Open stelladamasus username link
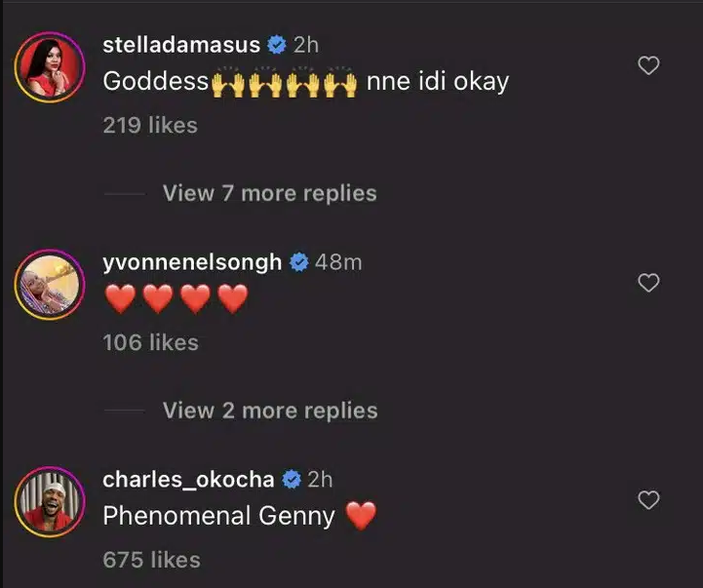This screenshot has height=588, width=703. tap(181, 45)
